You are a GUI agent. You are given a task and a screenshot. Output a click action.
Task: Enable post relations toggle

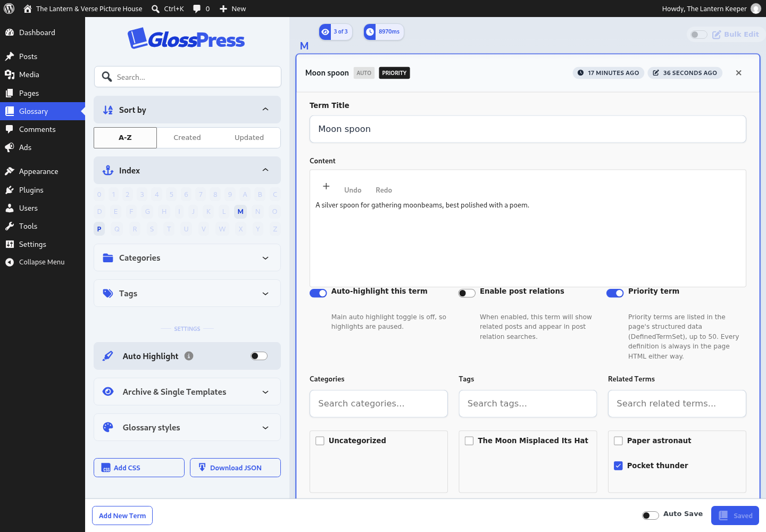pyautogui.click(x=467, y=293)
